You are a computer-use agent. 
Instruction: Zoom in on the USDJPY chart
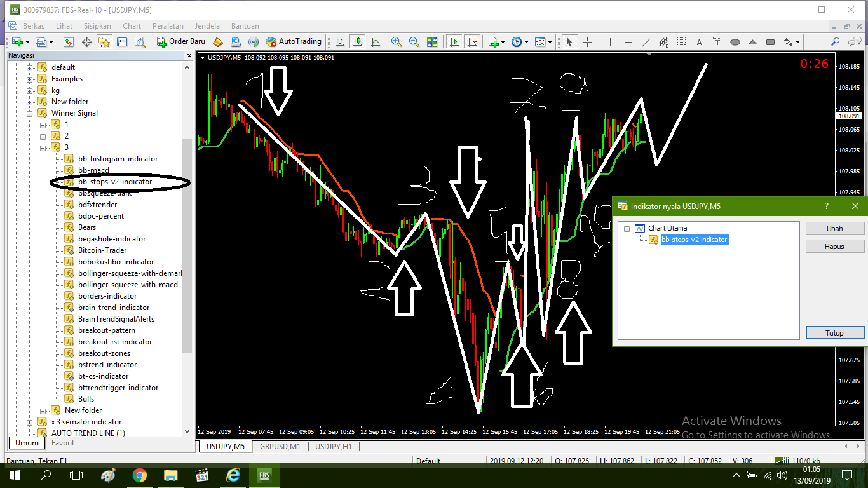point(397,41)
